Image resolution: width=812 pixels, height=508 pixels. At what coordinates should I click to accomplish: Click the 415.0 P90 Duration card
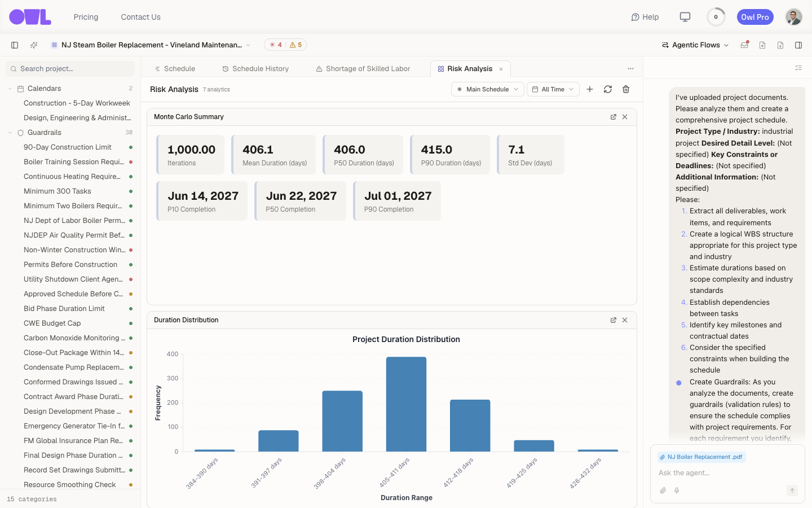(450, 155)
